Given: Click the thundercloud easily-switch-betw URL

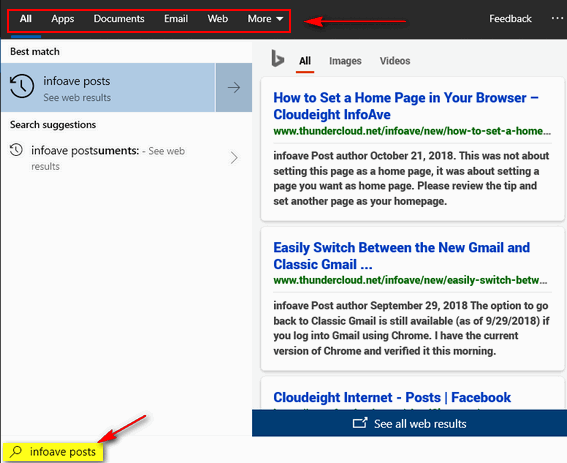Looking at the screenshot, I should coord(410,280).
